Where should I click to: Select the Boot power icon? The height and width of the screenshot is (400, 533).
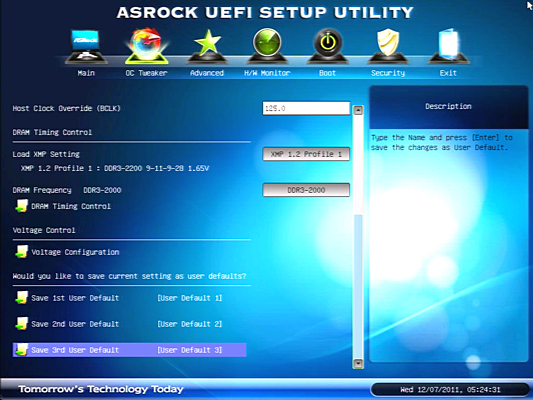[328, 46]
